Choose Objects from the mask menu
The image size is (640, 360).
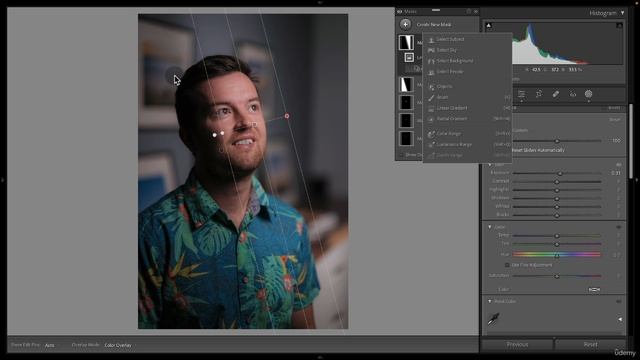467,87
